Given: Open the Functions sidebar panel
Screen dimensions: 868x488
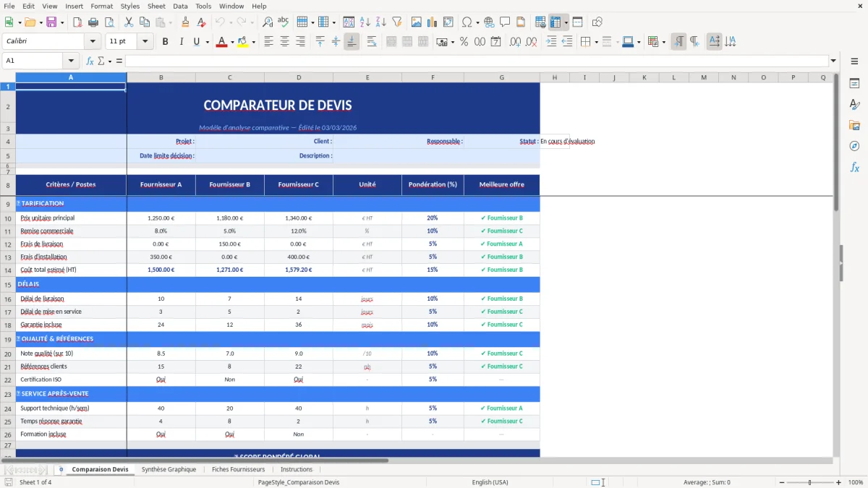Looking at the screenshot, I should click(x=855, y=168).
